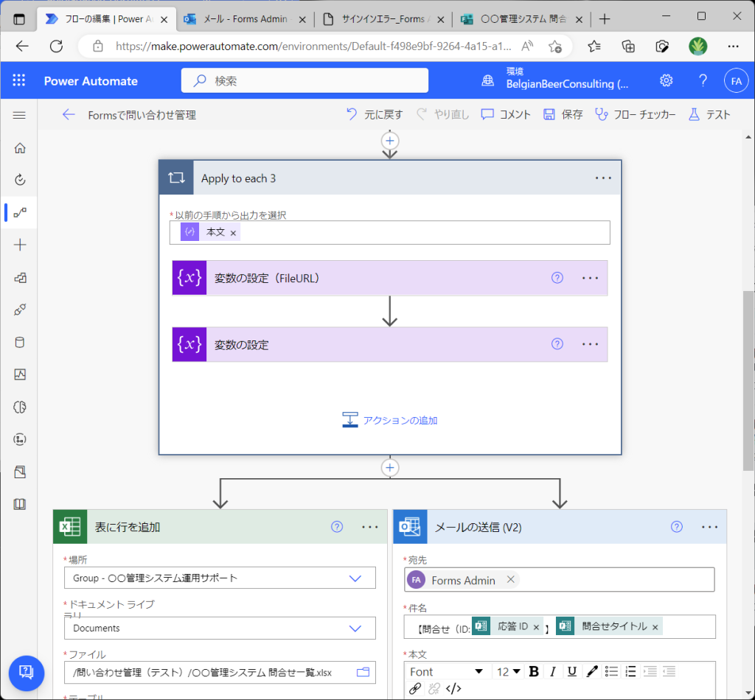Click help icon on the second 変数の設定 action
This screenshot has width=755, height=700.
click(x=557, y=344)
